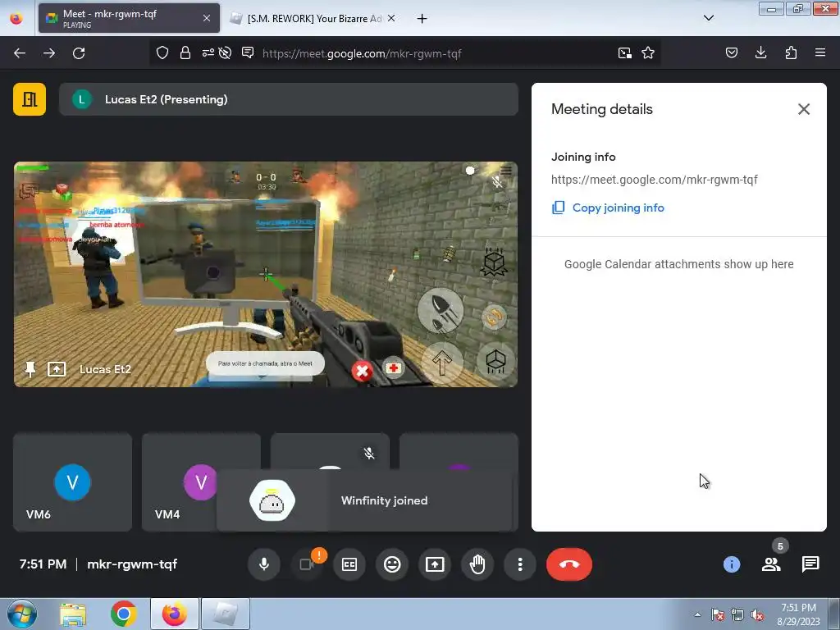Open the emoji reactions button
The height and width of the screenshot is (630, 840).
[392, 564]
